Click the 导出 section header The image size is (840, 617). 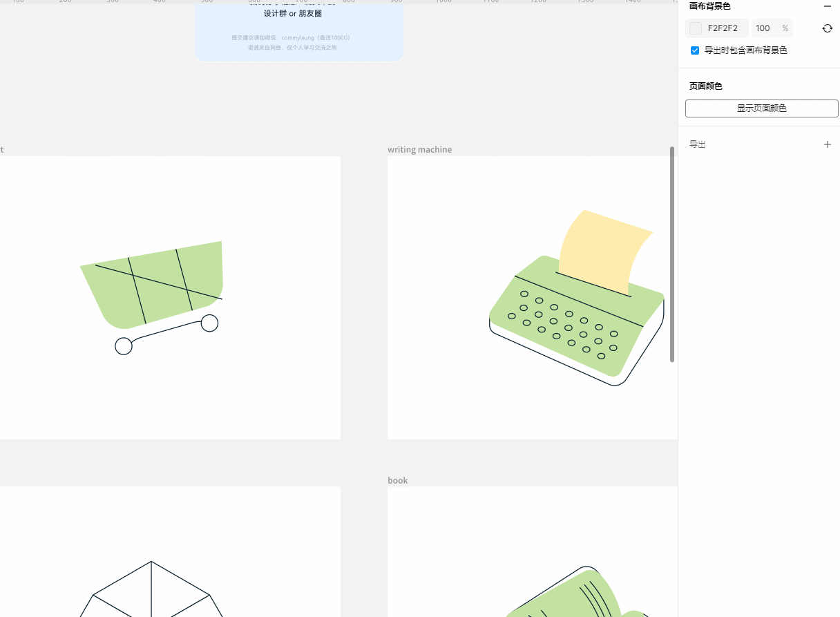point(698,144)
